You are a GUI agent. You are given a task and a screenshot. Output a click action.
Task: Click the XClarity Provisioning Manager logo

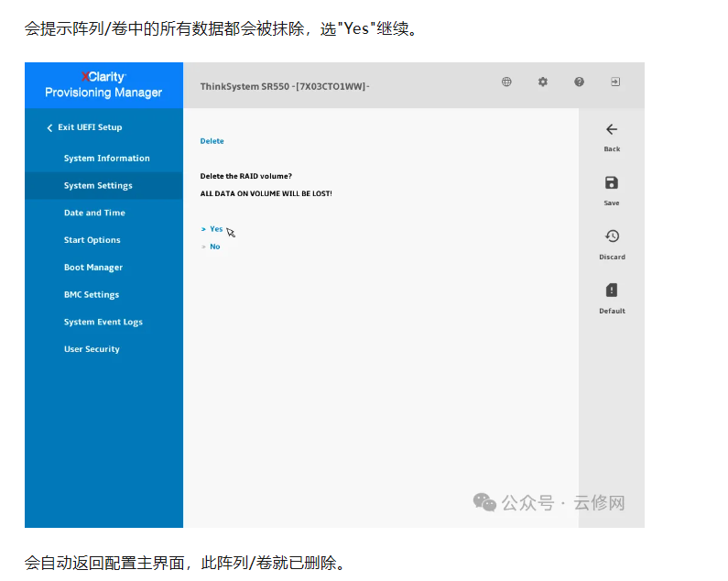click(x=103, y=84)
